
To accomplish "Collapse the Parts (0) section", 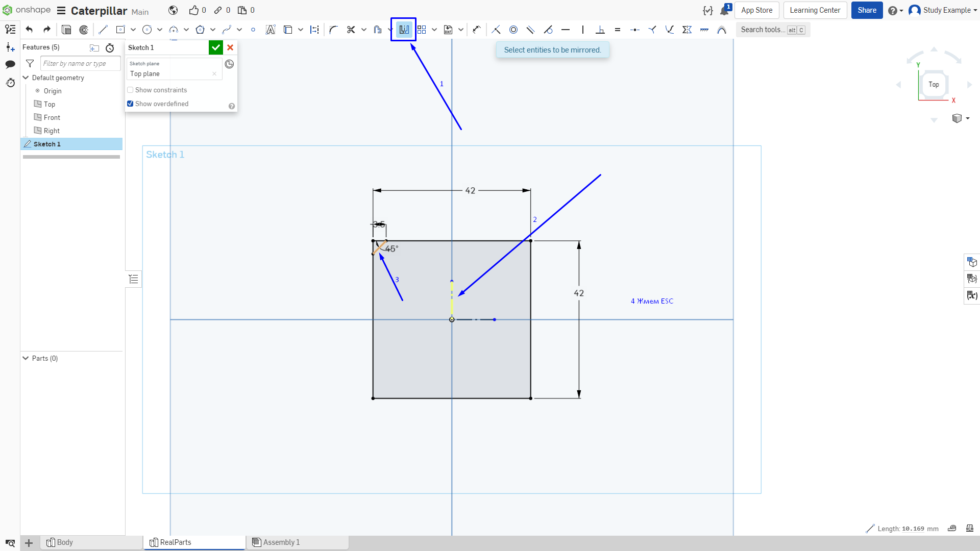I will click(26, 358).
